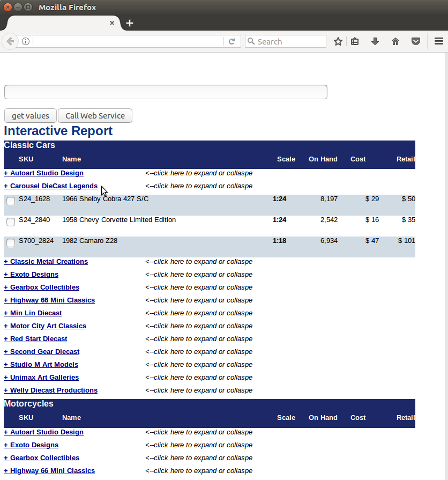The image size is (448, 480).
Task: Click the Interactive Report heading
Action: click(58, 131)
